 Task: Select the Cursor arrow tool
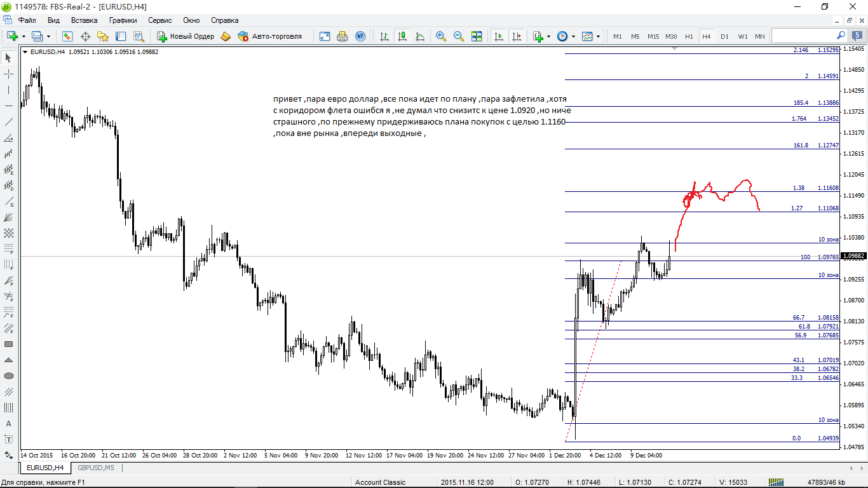coord(9,58)
